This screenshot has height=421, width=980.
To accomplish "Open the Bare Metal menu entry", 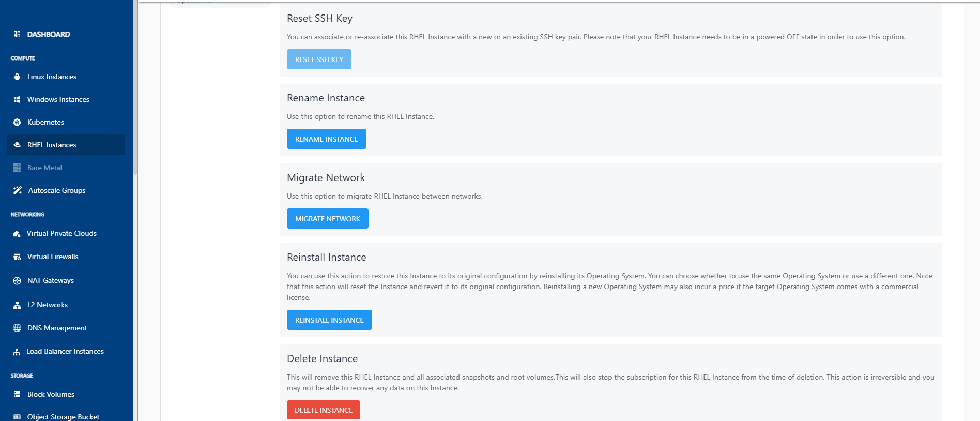I will pos(44,168).
